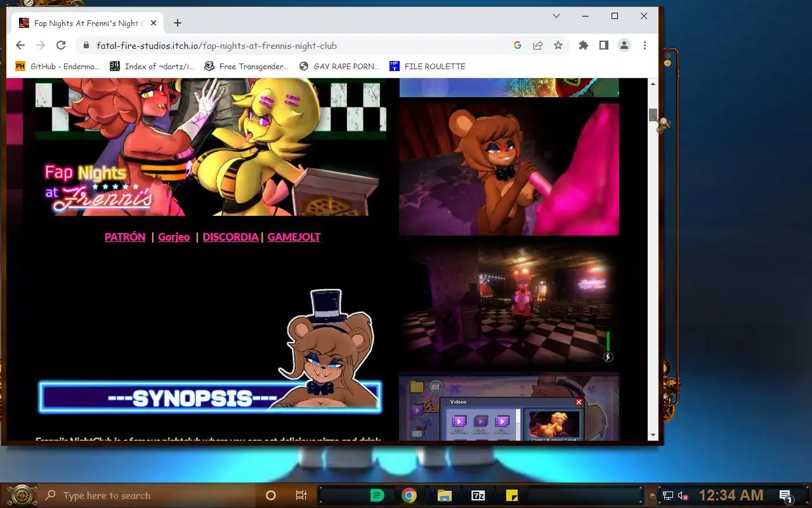Viewport: 812px width, 508px height.
Task: Open File Explorer from the taskbar
Action: pyautogui.click(x=444, y=495)
